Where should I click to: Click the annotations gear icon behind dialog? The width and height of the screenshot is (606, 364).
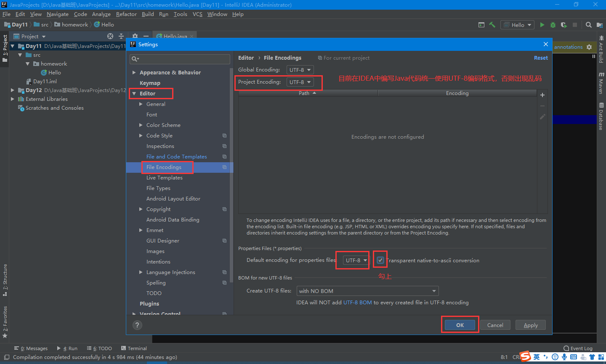[589, 47]
